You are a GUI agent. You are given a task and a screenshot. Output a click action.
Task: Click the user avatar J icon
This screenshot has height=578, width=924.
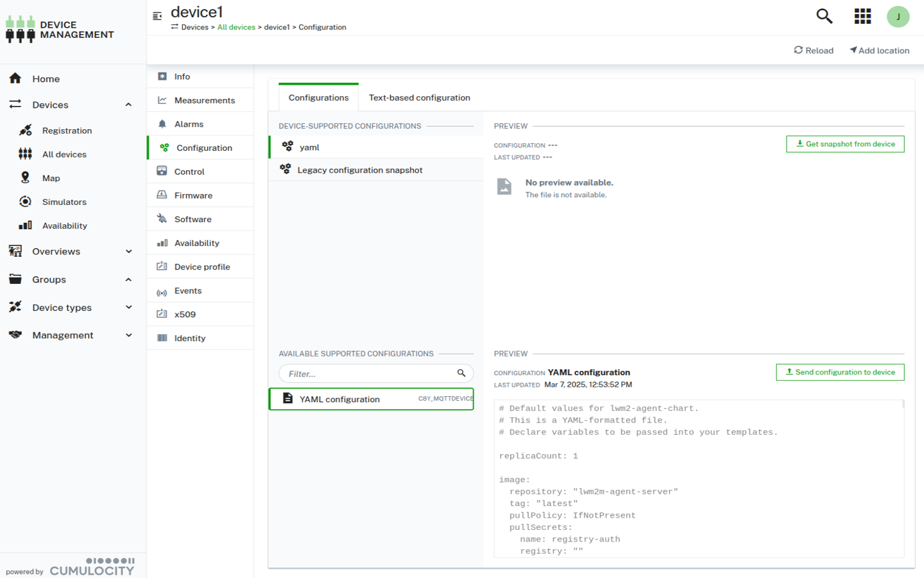[x=898, y=17]
